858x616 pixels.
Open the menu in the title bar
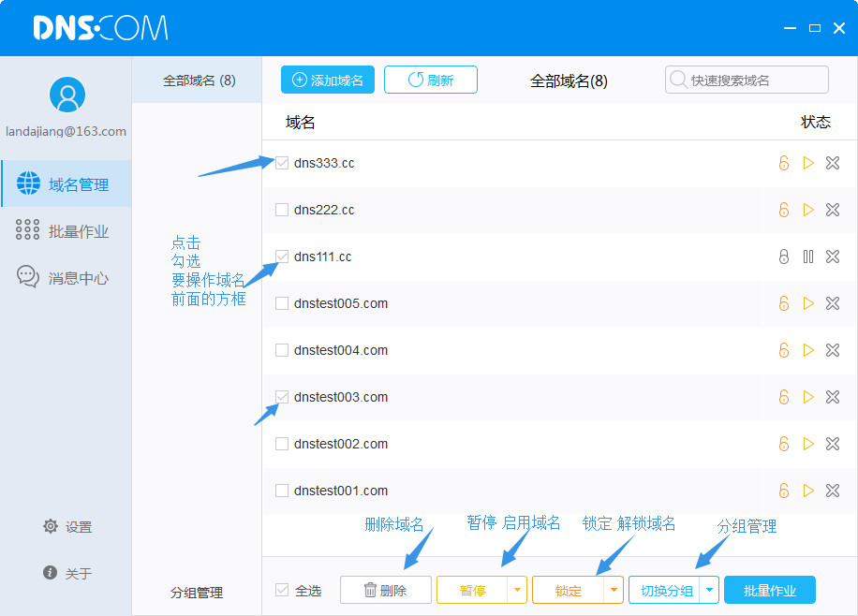coord(791,28)
